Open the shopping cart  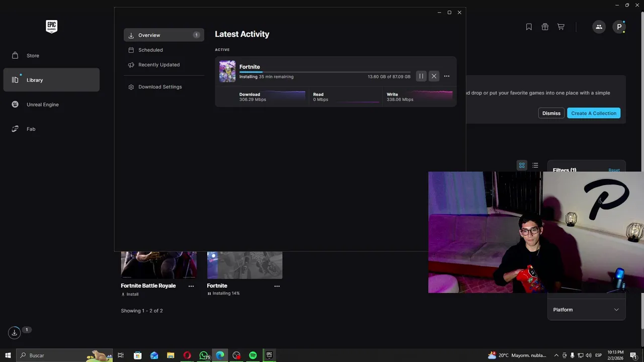(560, 27)
